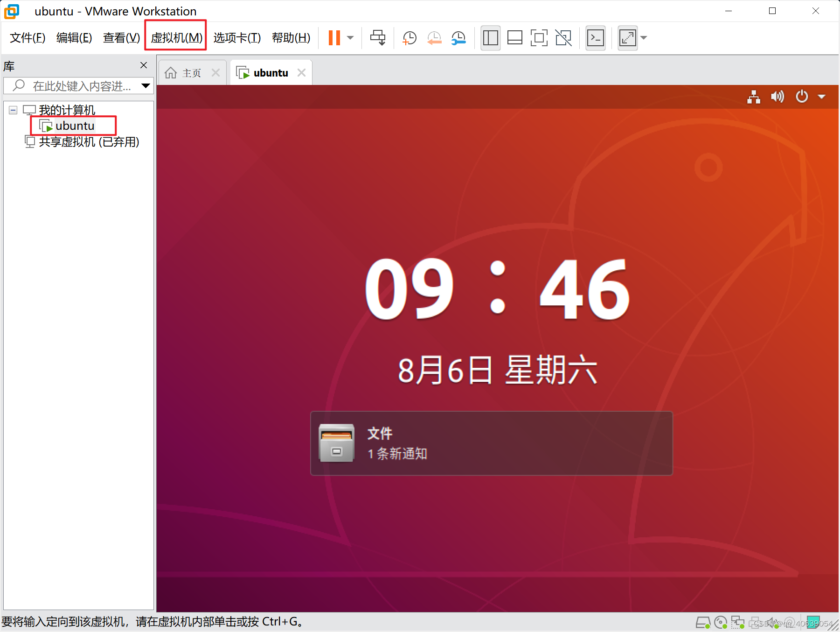Click the sound device icon in status bar

772,622
